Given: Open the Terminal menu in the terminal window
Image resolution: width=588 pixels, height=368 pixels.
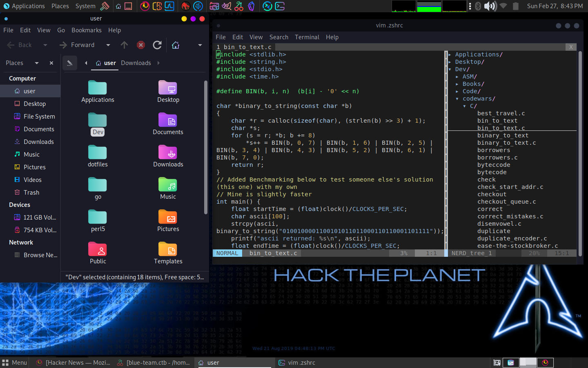Looking at the screenshot, I should 307,37.
